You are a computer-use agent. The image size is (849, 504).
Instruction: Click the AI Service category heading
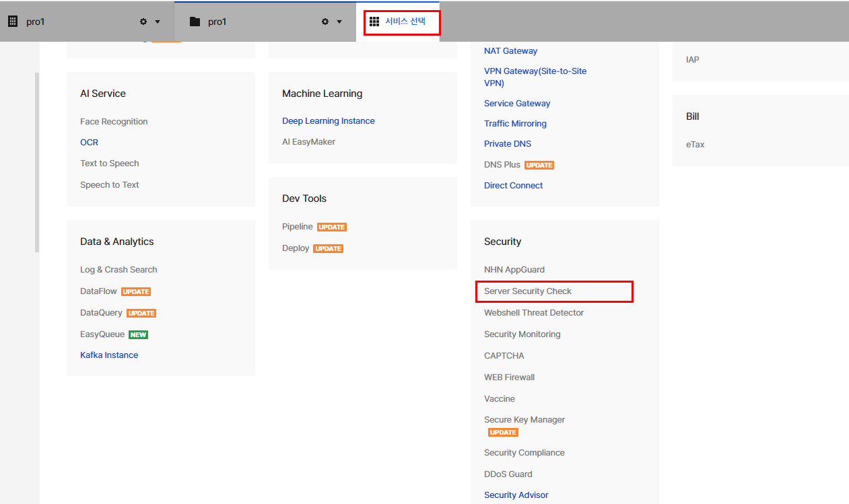[103, 94]
